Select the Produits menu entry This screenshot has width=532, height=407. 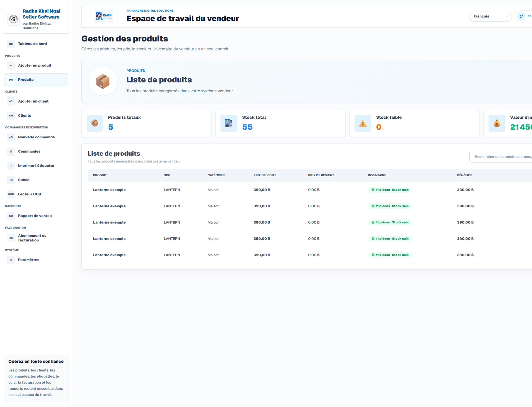click(x=36, y=80)
